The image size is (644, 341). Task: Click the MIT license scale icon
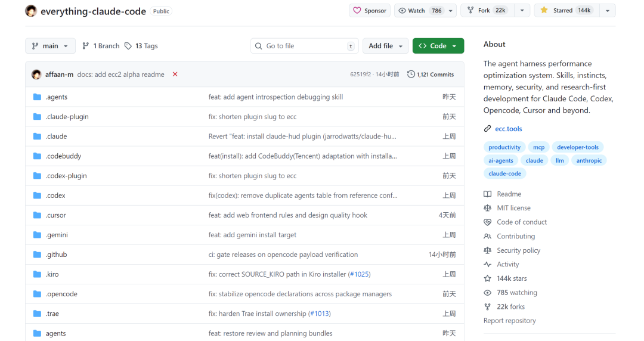pyautogui.click(x=488, y=208)
